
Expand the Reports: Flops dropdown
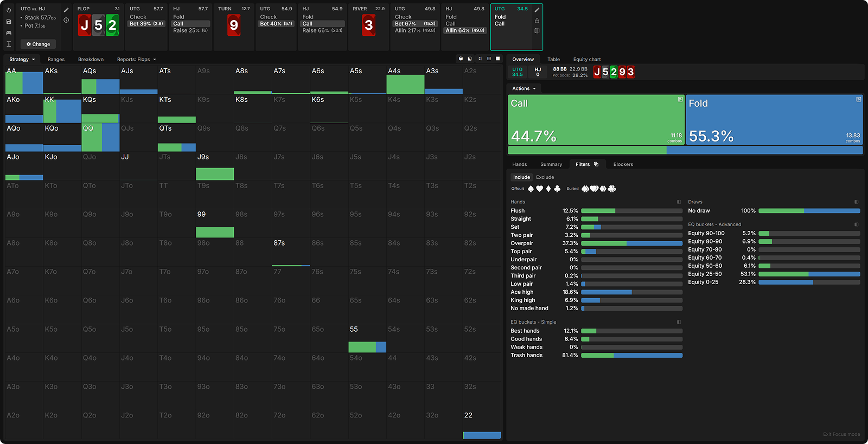[x=136, y=60]
